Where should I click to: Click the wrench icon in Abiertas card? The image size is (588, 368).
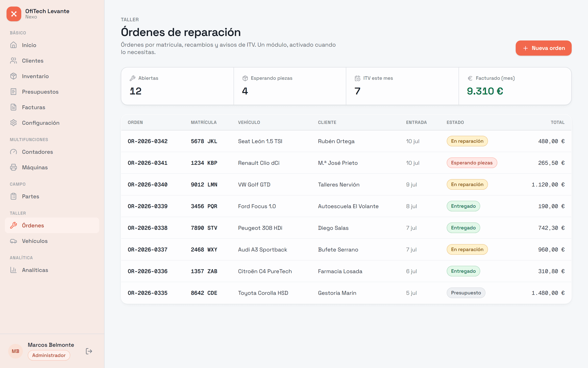click(x=133, y=78)
